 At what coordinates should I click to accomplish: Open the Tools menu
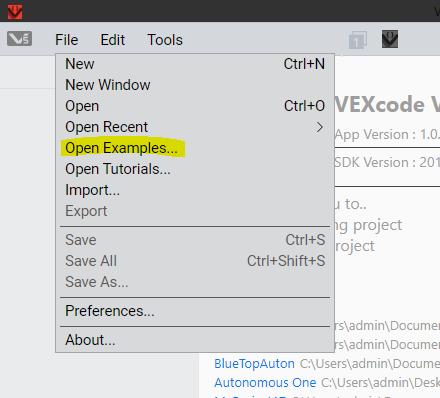(165, 40)
